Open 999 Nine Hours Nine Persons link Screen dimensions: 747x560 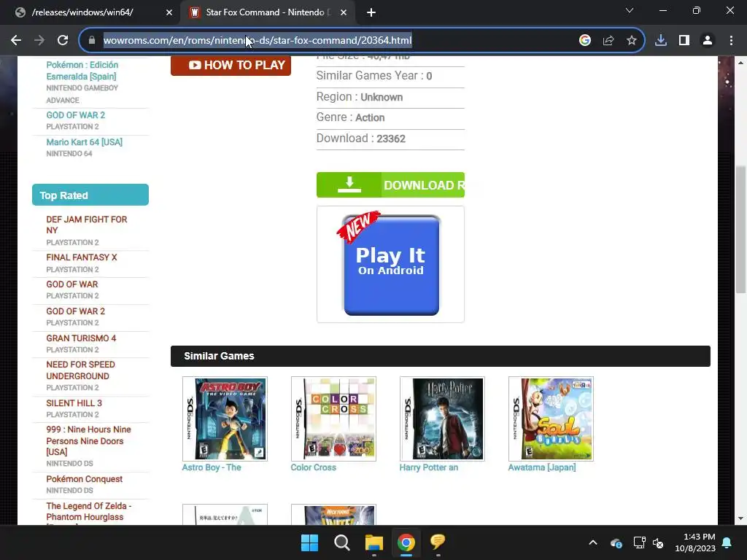click(x=88, y=440)
